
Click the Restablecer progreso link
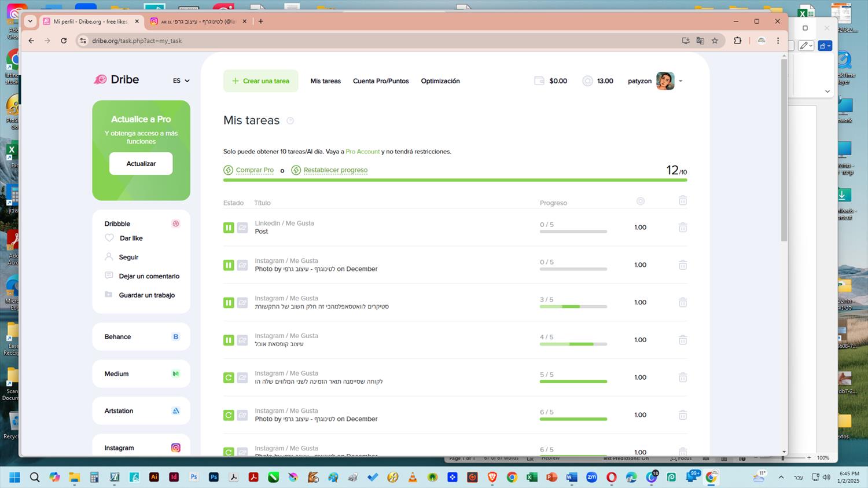pos(336,170)
